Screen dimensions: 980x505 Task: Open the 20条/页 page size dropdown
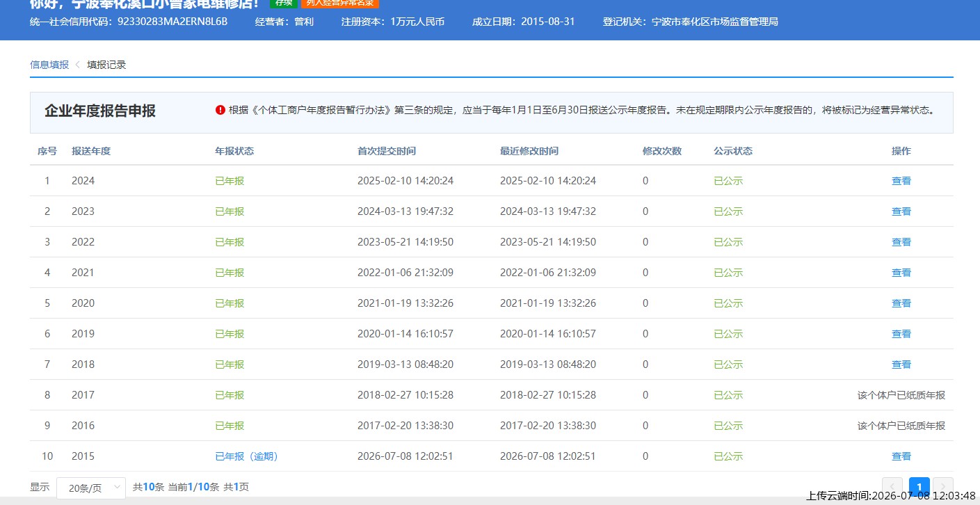pyautogui.click(x=91, y=488)
